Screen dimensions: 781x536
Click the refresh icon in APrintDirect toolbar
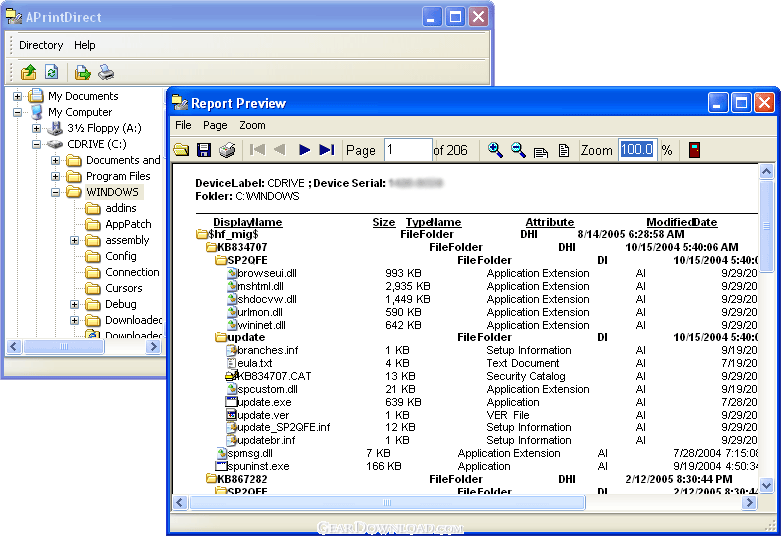tap(51, 72)
